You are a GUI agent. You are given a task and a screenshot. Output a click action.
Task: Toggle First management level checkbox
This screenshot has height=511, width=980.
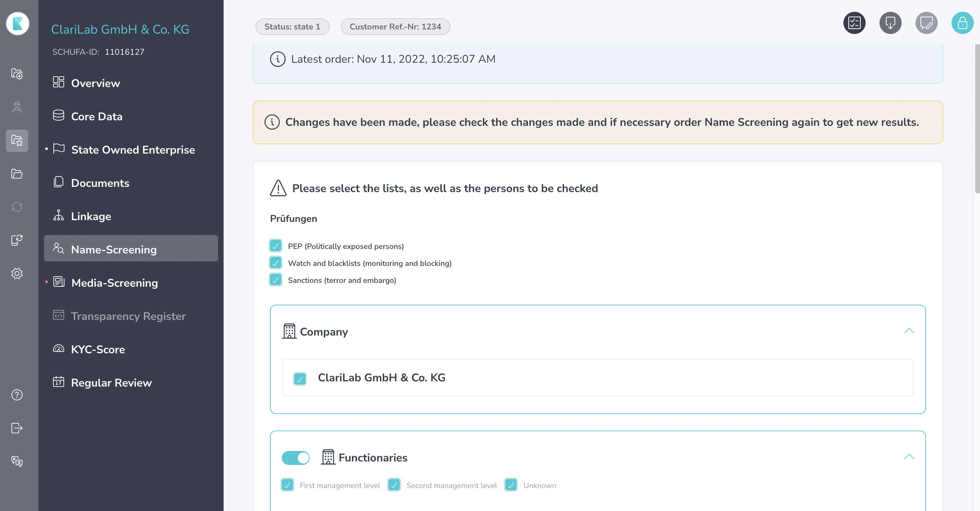click(x=288, y=485)
